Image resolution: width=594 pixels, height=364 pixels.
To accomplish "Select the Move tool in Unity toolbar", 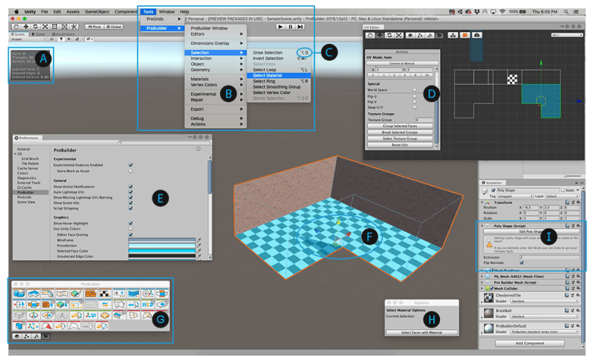I will tap(26, 27).
